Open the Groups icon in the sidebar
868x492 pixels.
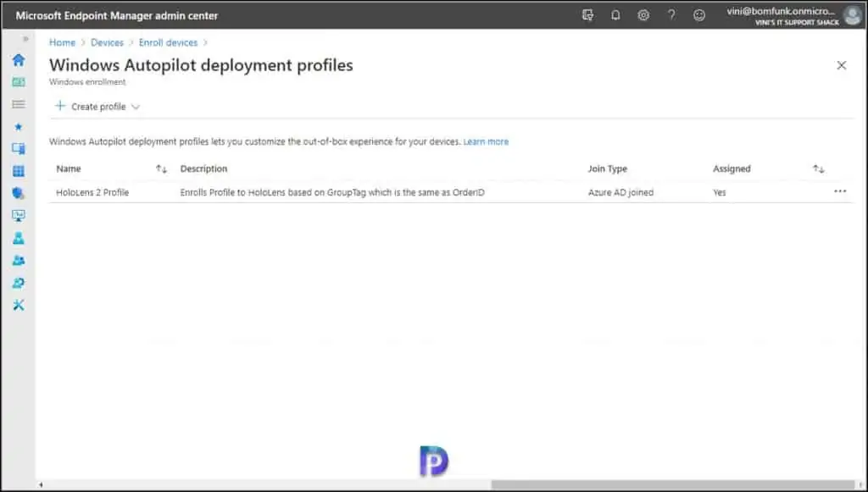[x=19, y=260]
